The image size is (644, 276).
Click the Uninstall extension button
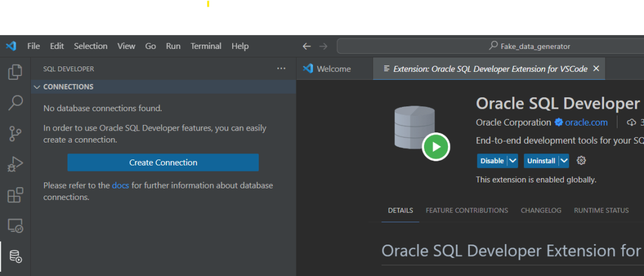tap(541, 161)
